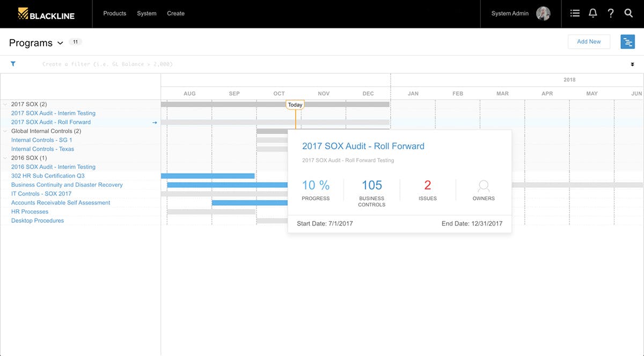The image size is (644, 356).
Task: Open the task list icon in header
Action: tap(575, 13)
